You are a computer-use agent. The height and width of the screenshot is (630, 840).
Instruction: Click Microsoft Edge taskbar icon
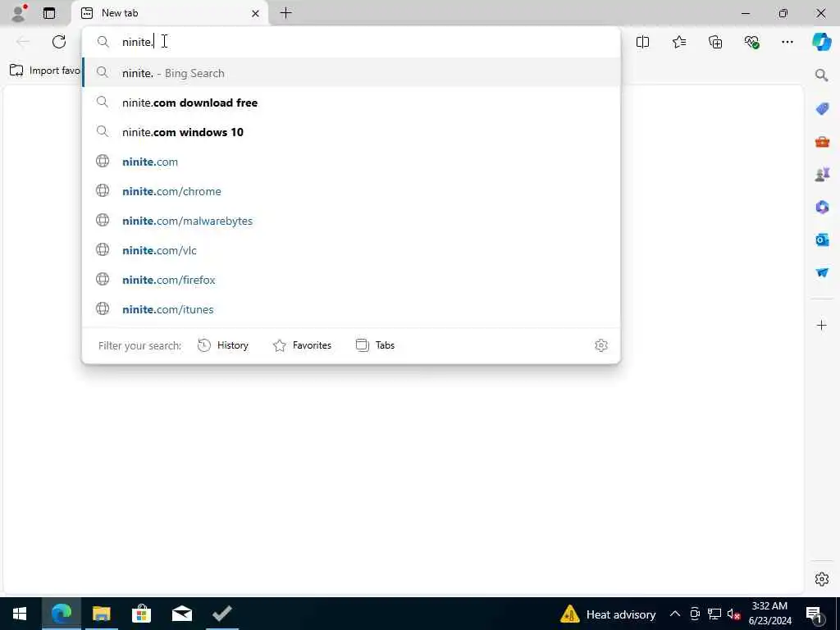click(61, 614)
